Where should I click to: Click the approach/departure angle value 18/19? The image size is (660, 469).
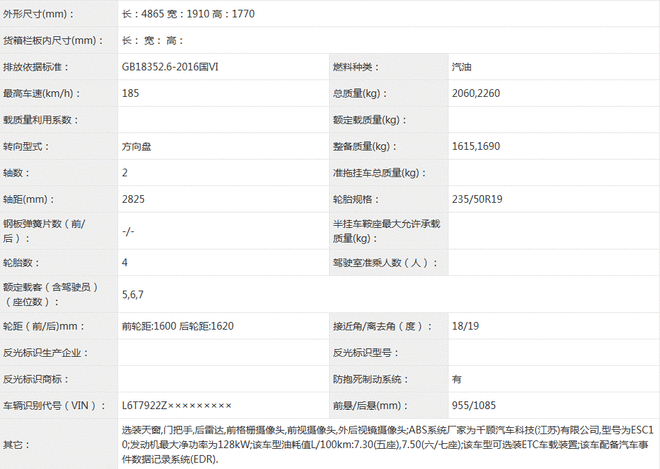(465, 326)
